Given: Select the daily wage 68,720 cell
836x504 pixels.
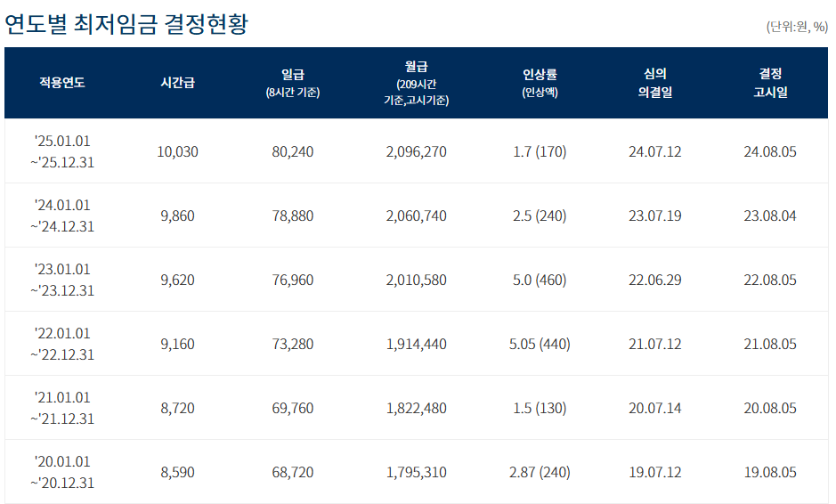Looking at the screenshot, I should (293, 472).
